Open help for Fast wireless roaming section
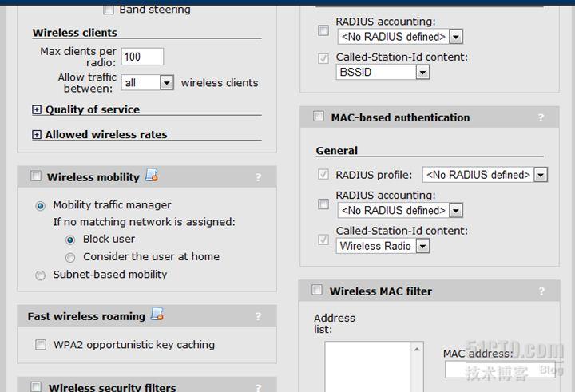The width and height of the screenshot is (575, 392). coord(258,316)
